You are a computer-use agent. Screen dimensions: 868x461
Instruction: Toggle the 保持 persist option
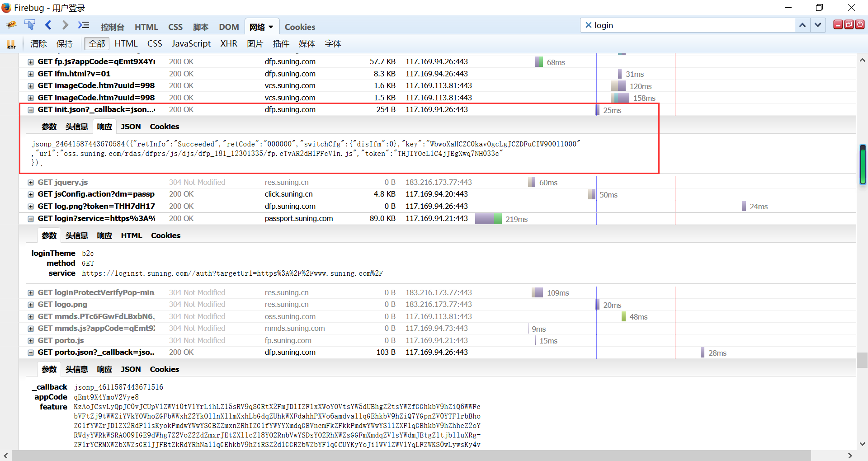(x=64, y=44)
